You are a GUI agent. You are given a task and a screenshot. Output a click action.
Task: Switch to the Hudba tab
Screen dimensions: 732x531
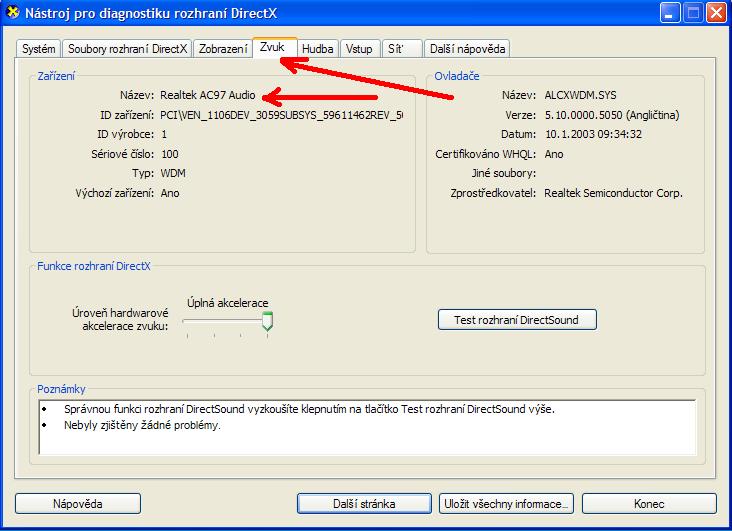click(x=318, y=49)
